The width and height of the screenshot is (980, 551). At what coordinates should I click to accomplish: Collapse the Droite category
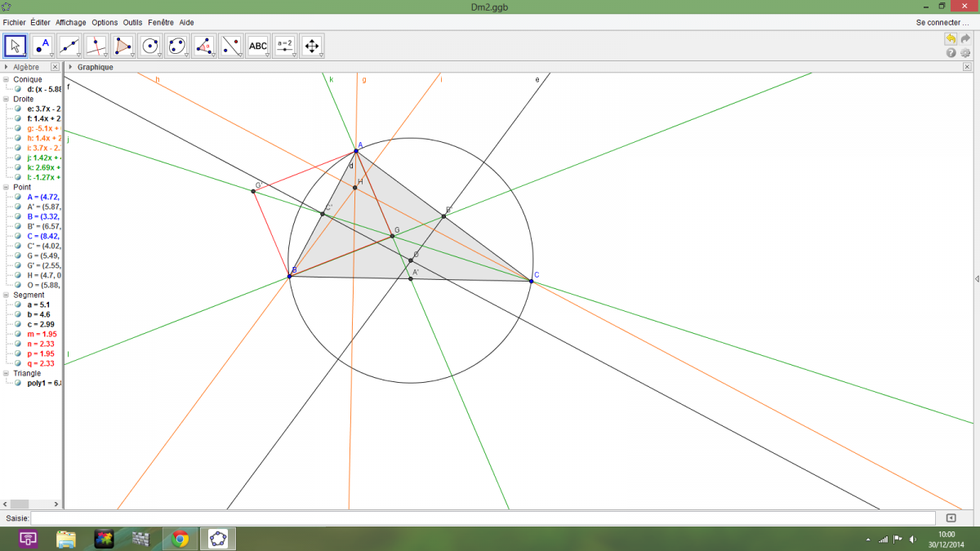click(7, 99)
